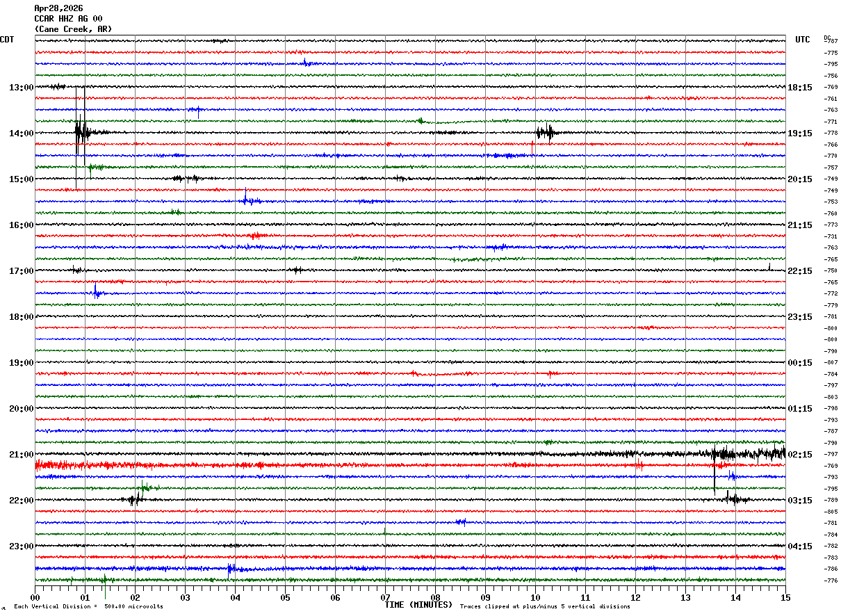Click the 18:15 UTC time label
Image resolution: width=841 pixels, height=616 pixels.
tap(799, 88)
